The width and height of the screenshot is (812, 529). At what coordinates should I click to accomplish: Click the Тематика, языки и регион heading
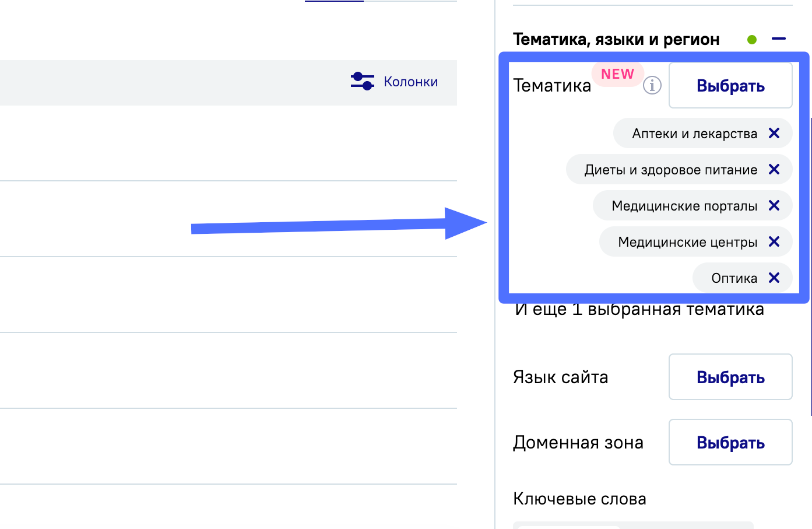pyautogui.click(x=616, y=40)
